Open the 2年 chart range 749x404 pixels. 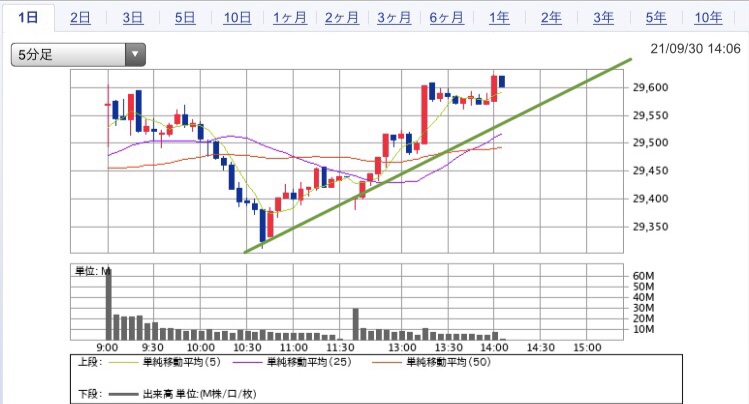pyautogui.click(x=551, y=18)
